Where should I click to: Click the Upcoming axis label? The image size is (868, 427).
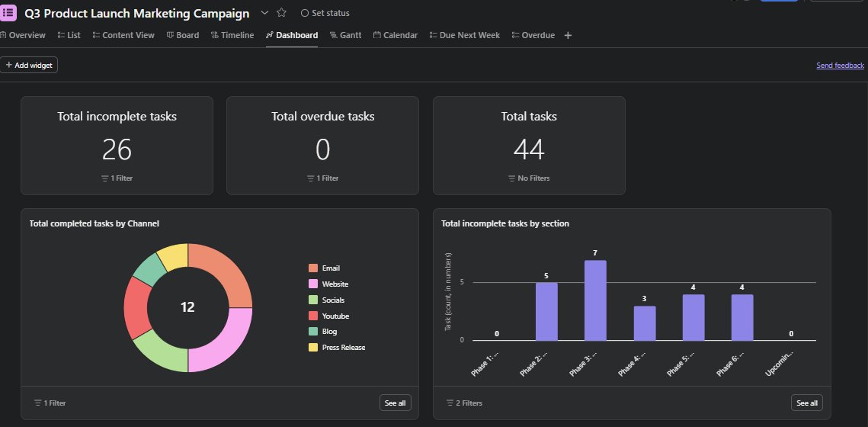(x=780, y=363)
